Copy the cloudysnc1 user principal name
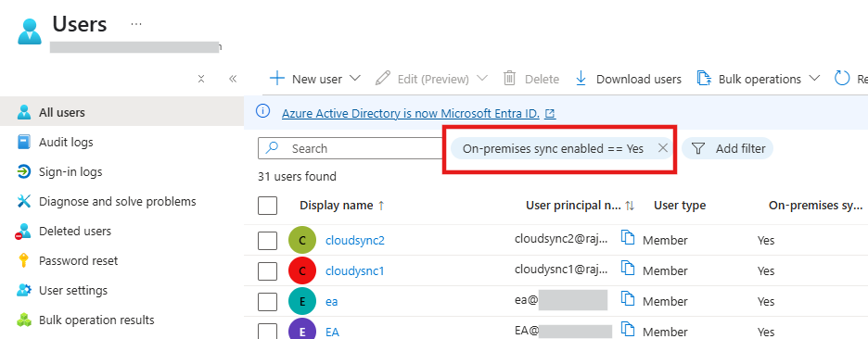The image size is (868, 339). (627, 269)
